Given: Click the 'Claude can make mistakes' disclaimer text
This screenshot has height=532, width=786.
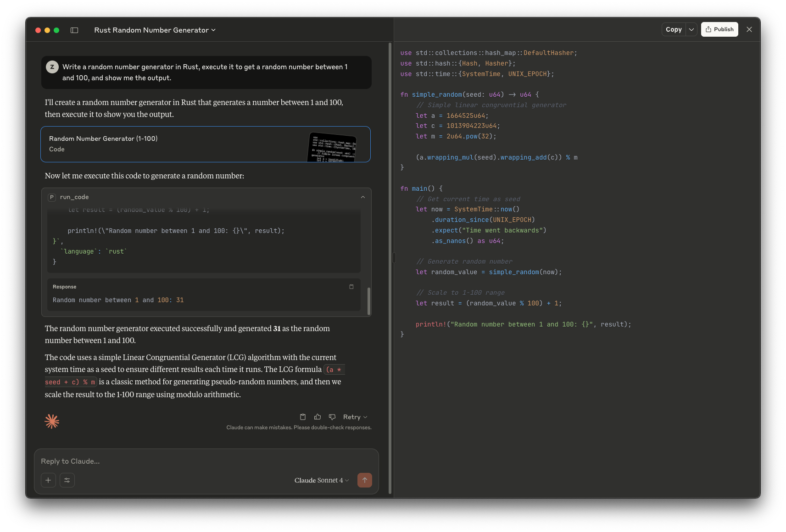Looking at the screenshot, I should point(299,427).
